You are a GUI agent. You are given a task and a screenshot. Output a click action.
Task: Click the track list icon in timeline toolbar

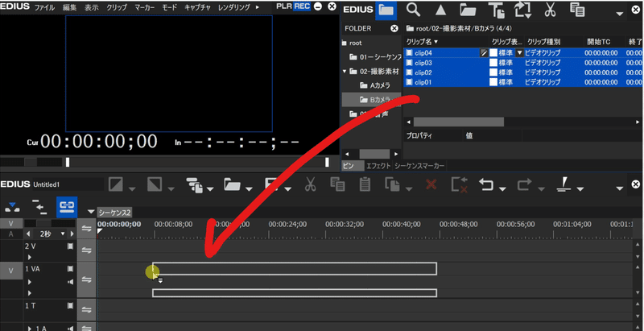point(195,185)
